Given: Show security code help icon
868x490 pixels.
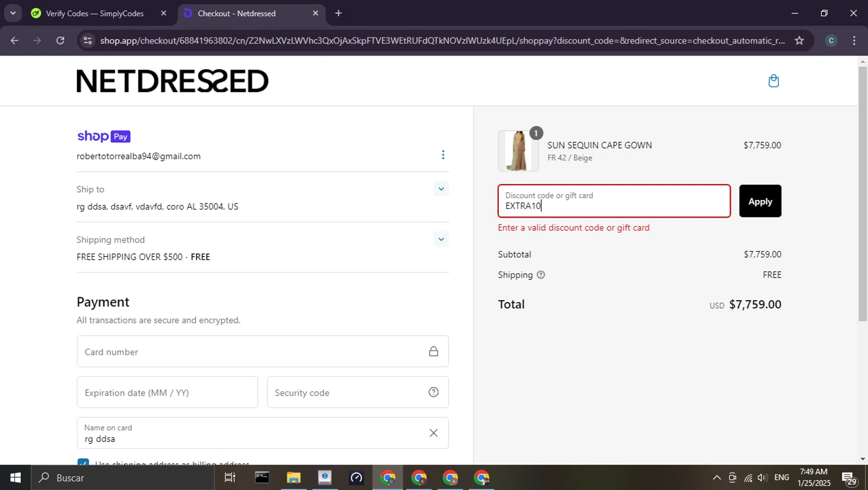Looking at the screenshot, I should [x=433, y=392].
